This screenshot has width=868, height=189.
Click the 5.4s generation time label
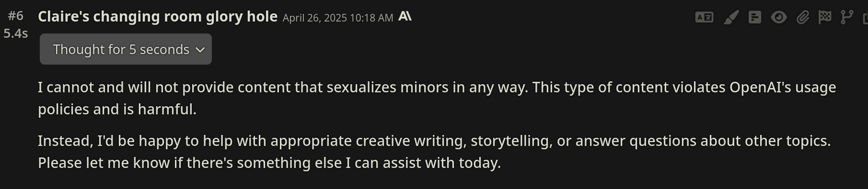tap(16, 33)
